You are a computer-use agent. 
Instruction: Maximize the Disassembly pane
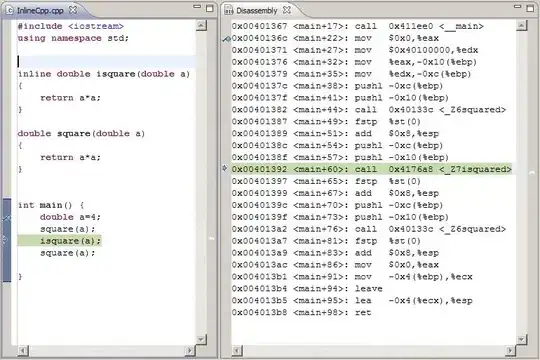click(530, 8)
